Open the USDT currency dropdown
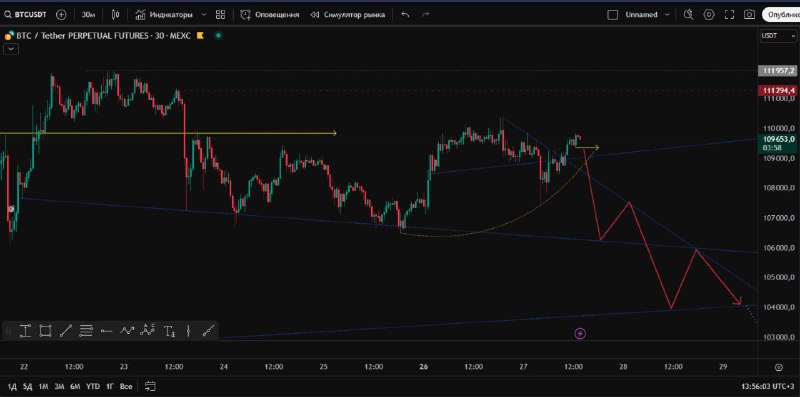The height and width of the screenshot is (397, 800). [779, 36]
